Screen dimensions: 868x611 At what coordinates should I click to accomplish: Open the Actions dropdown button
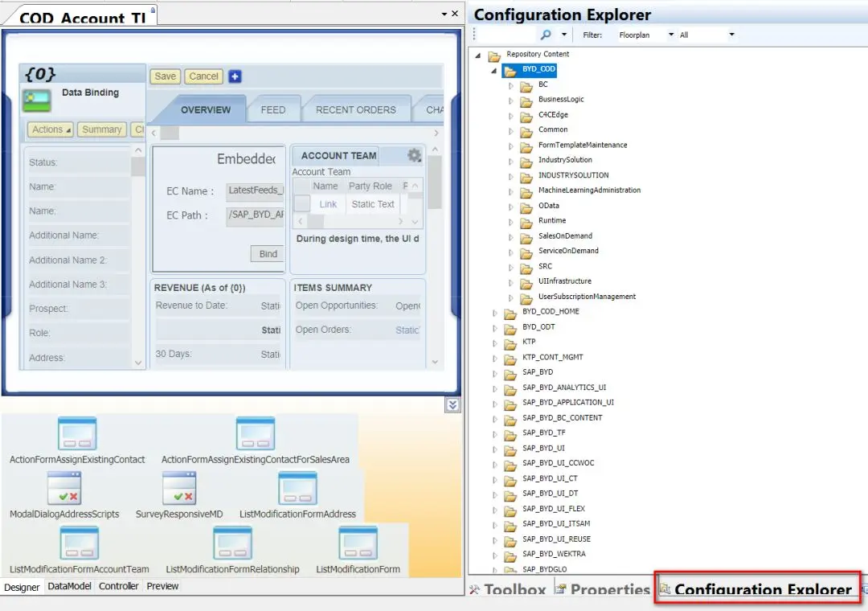point(51,129)
